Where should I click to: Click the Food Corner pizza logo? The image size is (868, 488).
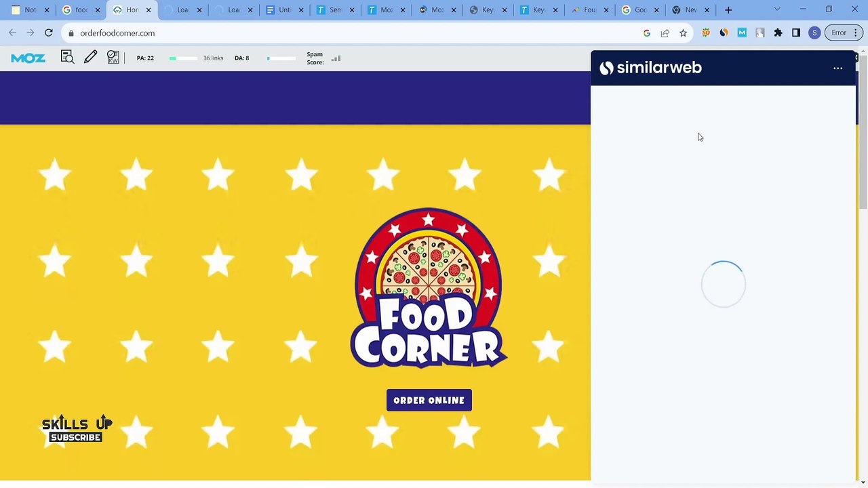429,288
